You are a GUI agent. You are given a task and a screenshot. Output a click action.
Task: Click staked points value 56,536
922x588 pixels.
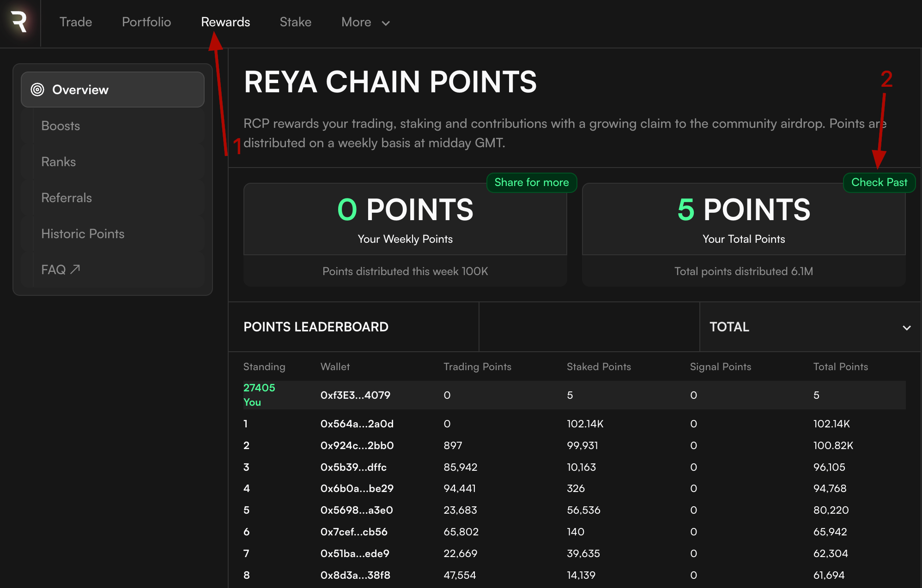(x=583, y=510)
